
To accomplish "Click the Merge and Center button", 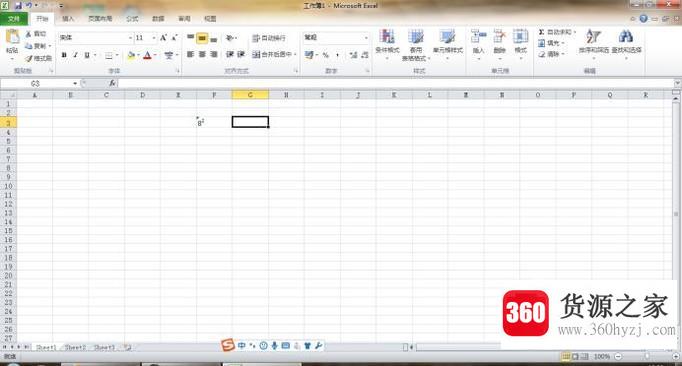I will point(273,55).
